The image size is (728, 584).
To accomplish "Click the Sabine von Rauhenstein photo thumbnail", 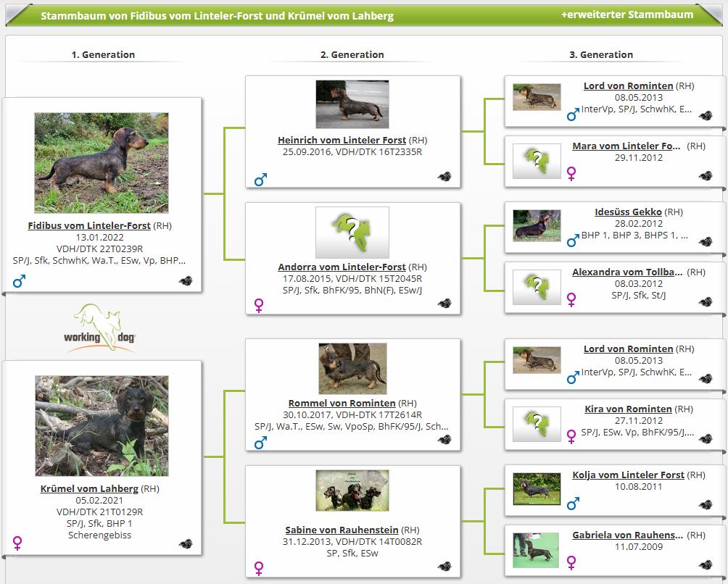I will 352,491.
